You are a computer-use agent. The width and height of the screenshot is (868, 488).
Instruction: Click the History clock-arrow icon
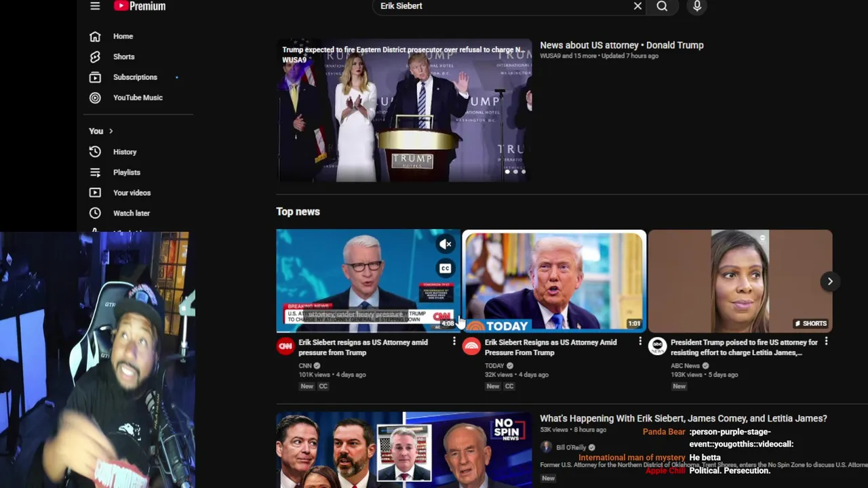pos(95,152)
